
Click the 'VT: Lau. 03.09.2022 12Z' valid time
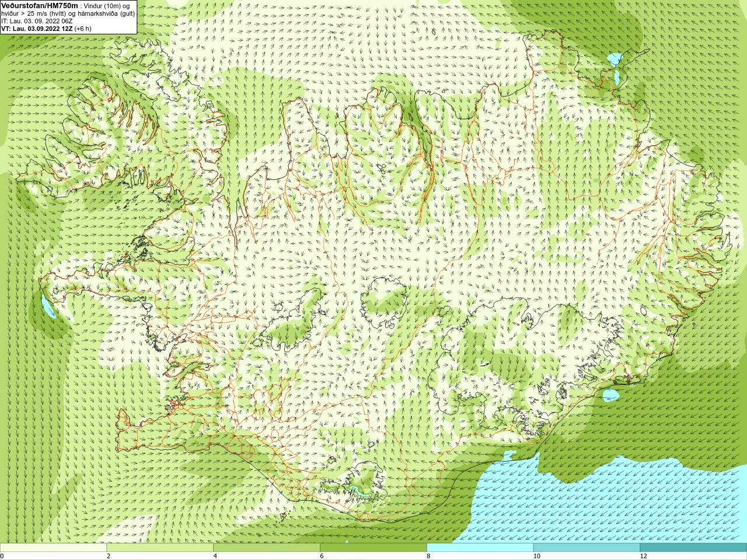point(36,29)
